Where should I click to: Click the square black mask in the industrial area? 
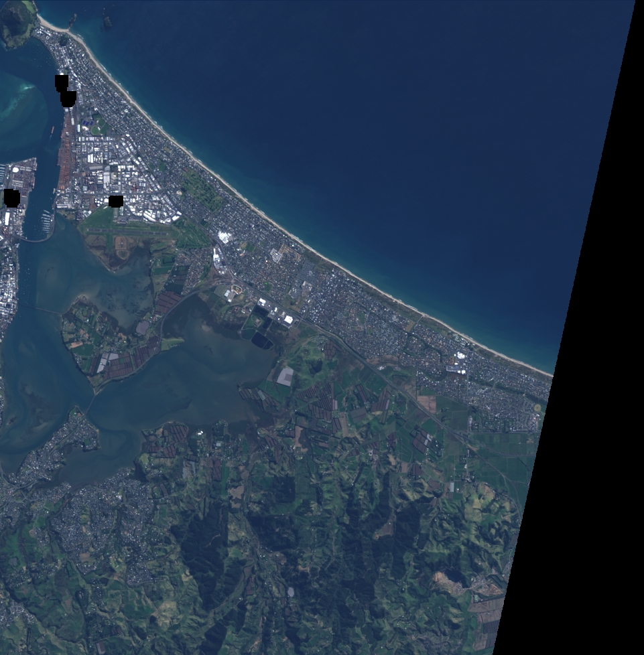tap(116, 201)
